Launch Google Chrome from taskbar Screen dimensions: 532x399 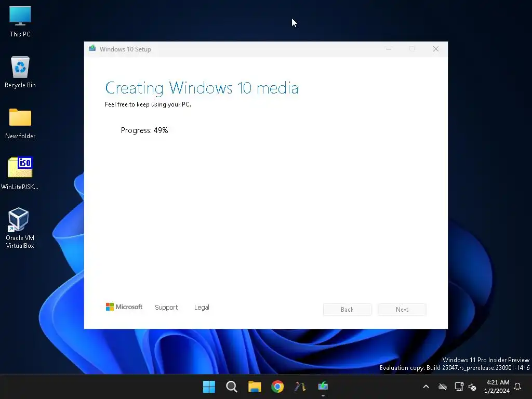pyautogui.click(x=277, y=387)
